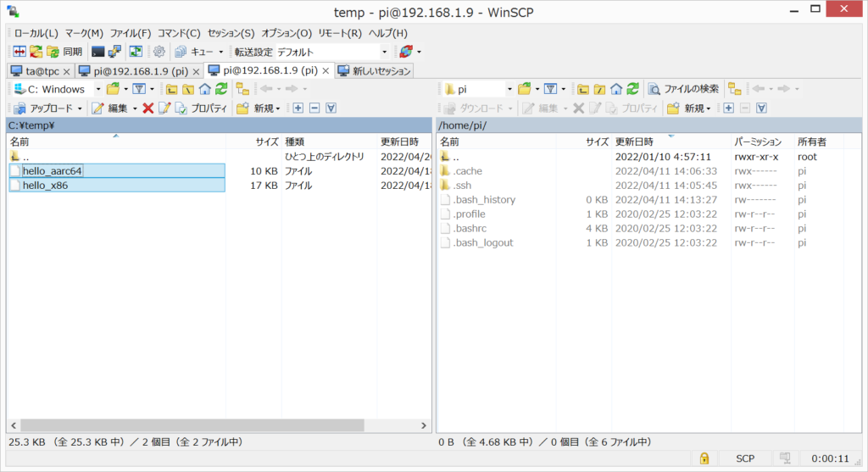Expand local panel filter dropdown arrow
Screen dimensions: 868x472
[153, 89]
